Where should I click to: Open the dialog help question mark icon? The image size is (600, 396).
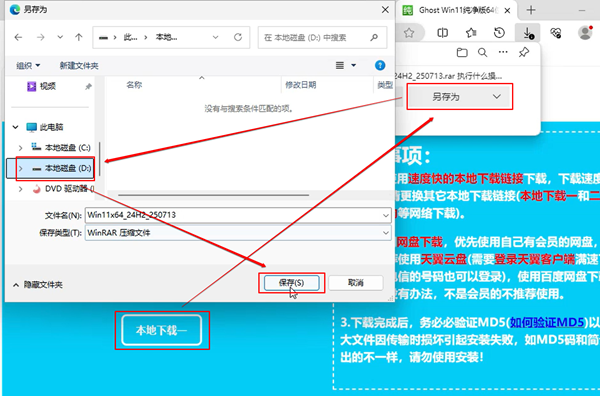(380, 65)
